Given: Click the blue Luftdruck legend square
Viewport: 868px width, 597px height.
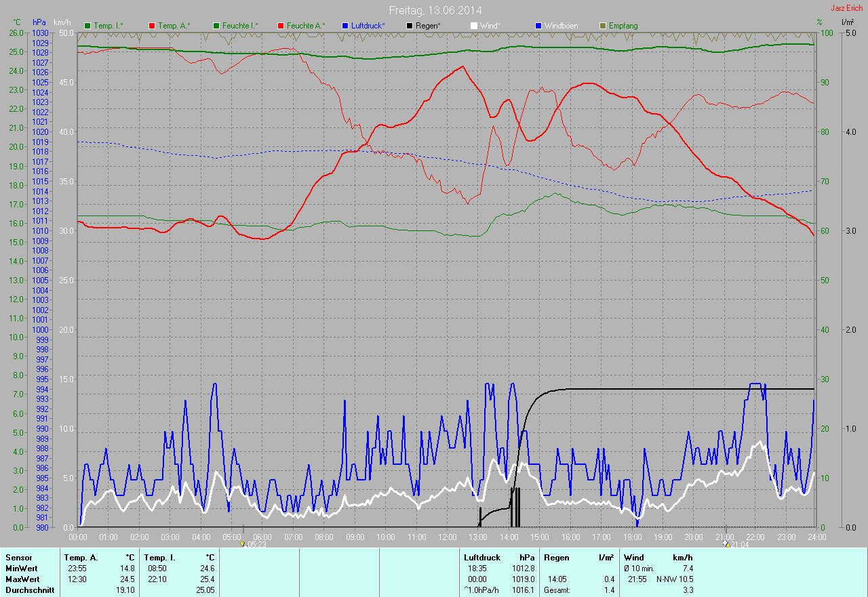Looking at the screenshot, I should click(345, 26).
